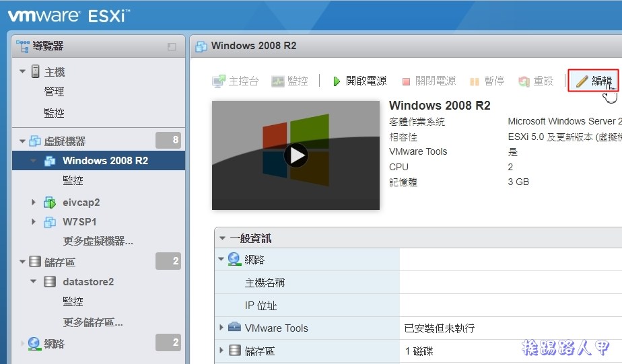Minimize the navigator panel with square icon

click(172, 47)
